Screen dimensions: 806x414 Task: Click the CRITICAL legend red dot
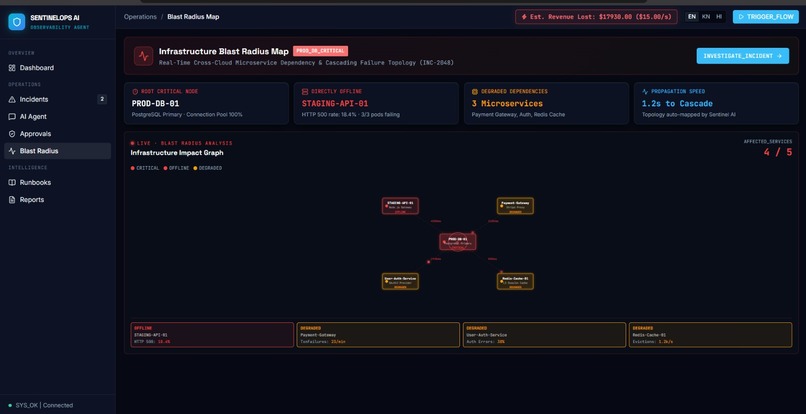click(133, 168)
